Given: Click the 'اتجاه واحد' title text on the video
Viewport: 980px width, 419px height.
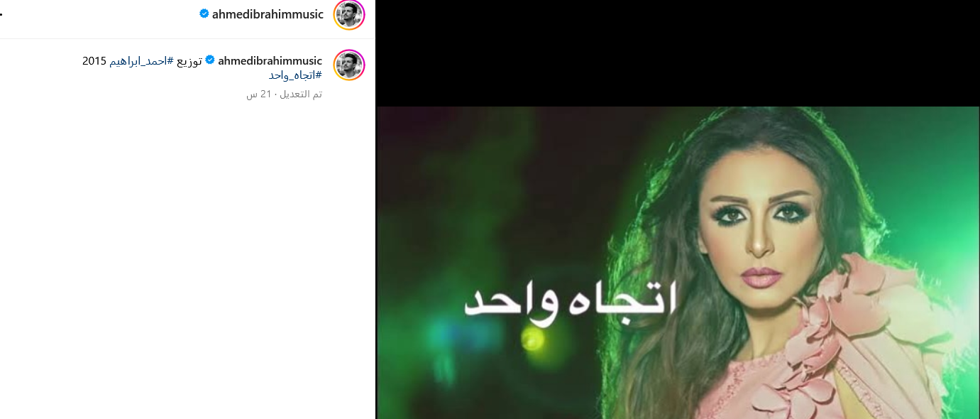Looking at the screenshot, I should click(x=571, y=302).
